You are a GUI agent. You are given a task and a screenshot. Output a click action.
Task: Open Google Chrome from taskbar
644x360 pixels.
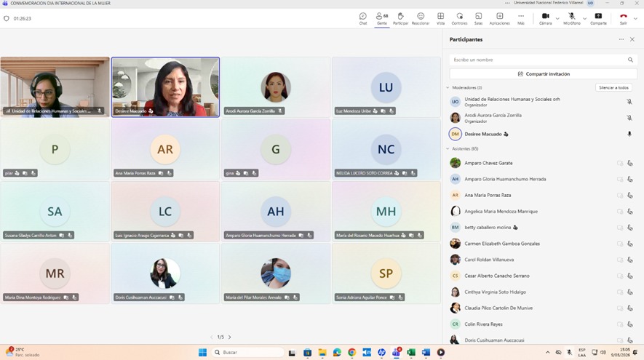351,352
